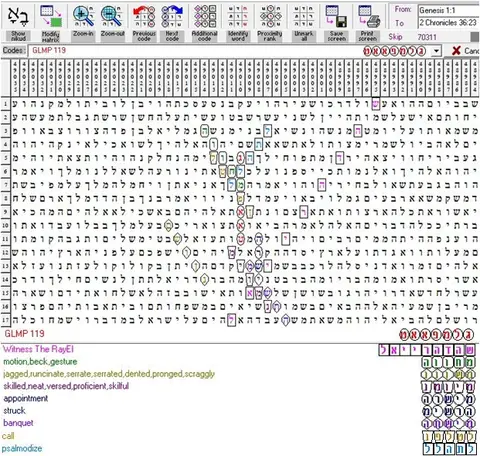Click the Zoom-out magnifier icon
480x456 pixels.
click(112, 16)
